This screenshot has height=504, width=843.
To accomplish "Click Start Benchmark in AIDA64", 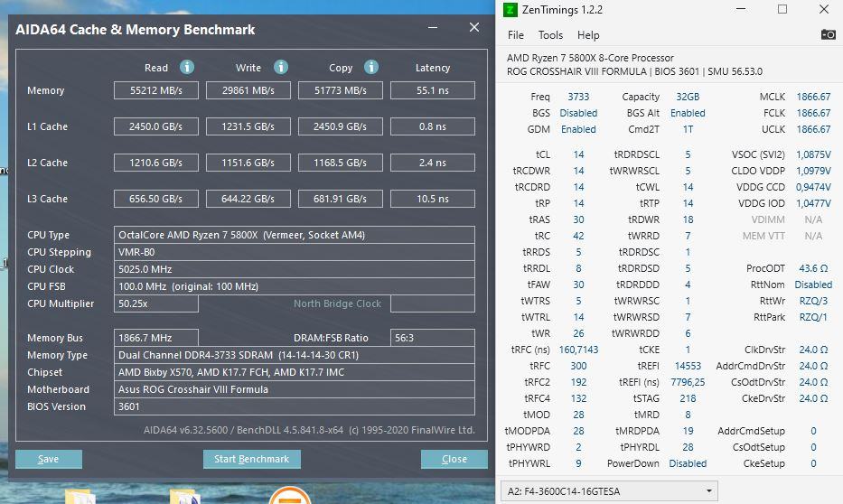I will click(251, 459).
